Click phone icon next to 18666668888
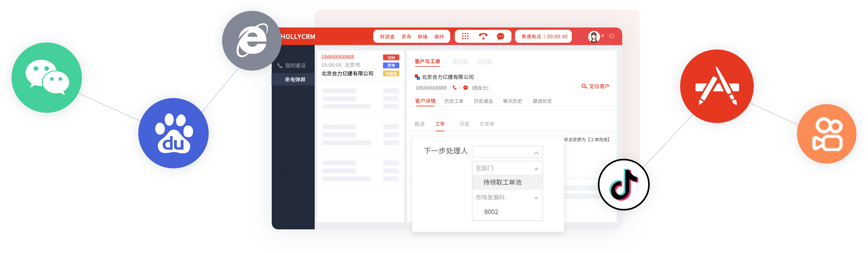This screenshot has height=253, width=868. pyautogui.click(x=454, y=88)
